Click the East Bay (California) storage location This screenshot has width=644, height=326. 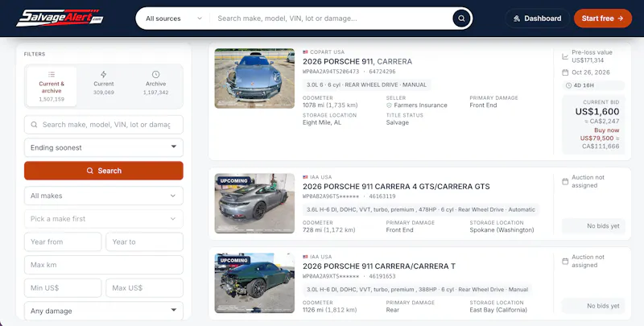[x=498, y=310]
